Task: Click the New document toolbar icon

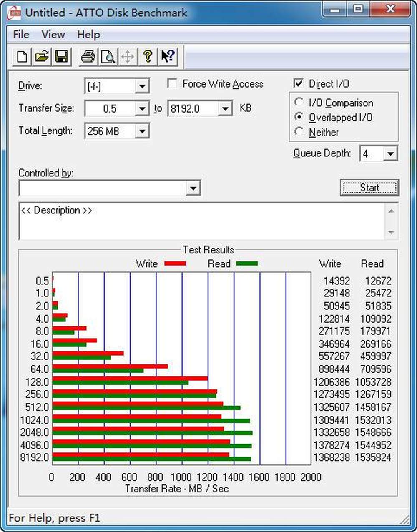Action: (22, 56)
